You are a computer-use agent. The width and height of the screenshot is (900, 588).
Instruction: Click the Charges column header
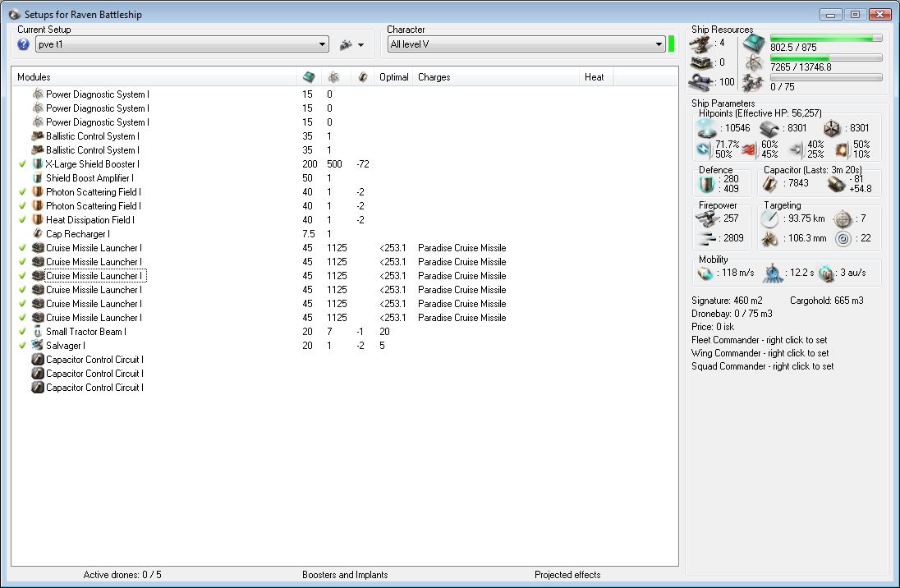[x=497, y=77]
